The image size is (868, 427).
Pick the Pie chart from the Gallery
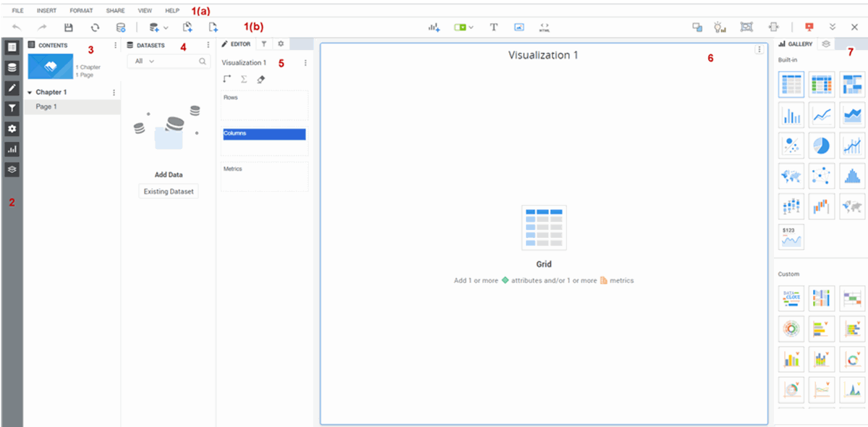click(x=821, y=145)
